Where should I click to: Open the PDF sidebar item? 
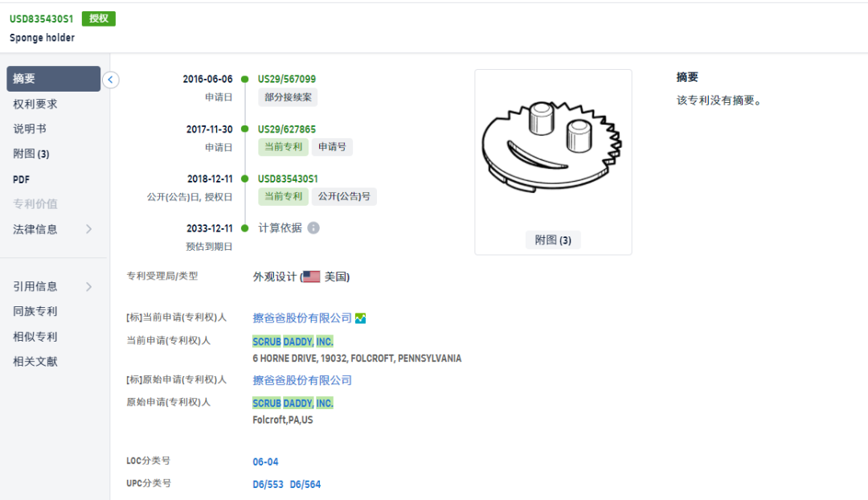click(22, 179)
